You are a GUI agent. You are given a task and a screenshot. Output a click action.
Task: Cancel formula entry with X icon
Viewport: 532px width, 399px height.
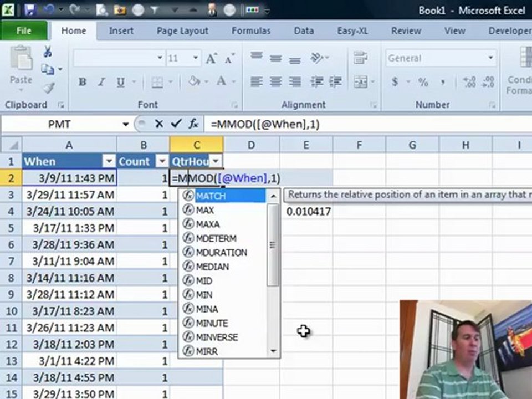click(159, 124)
